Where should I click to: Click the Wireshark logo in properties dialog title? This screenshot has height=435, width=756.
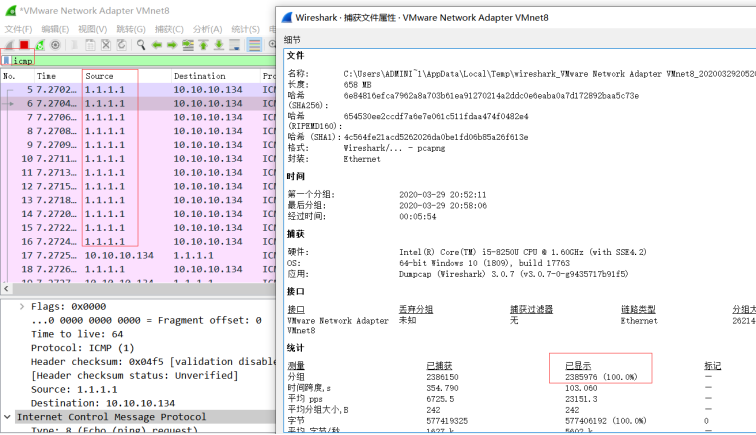(287, 18)
